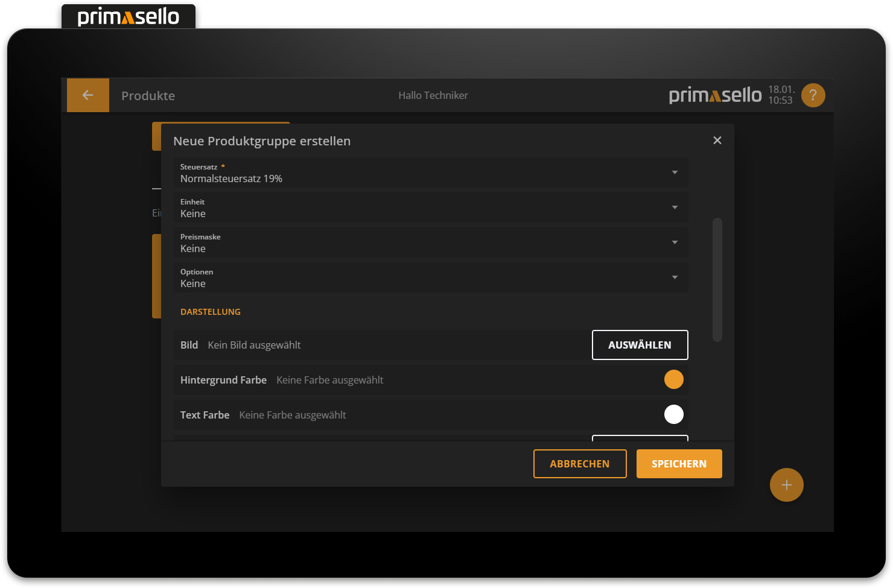Pick the orange Hintergrund Farbe swatch
The image size is (893, 588).
pyautogui.click(x=673, y=380)
